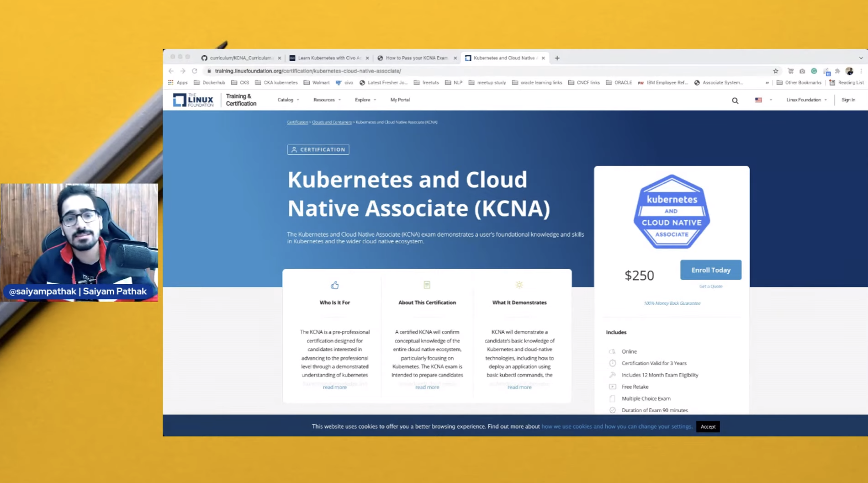Click the address bar URL field
Image resolution: width=868 pixels, height=483 pixels.
pyautogui.click(x=489, y=71)
